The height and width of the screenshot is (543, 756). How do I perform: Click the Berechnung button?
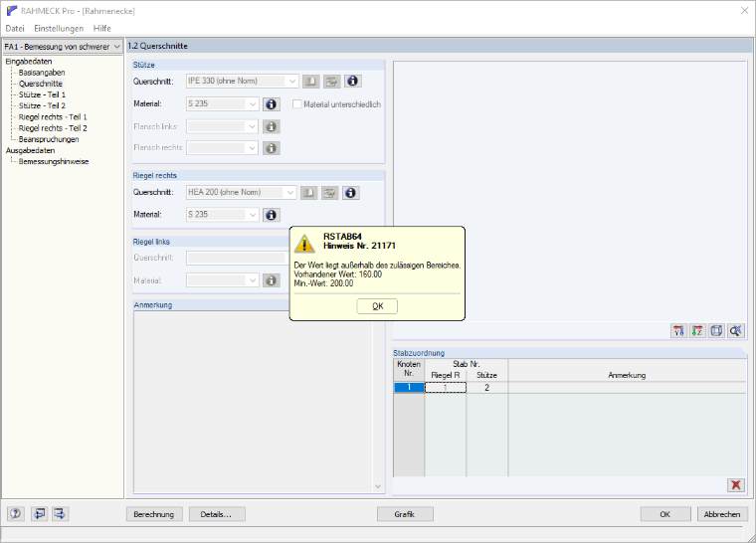(x=154, y=514)
